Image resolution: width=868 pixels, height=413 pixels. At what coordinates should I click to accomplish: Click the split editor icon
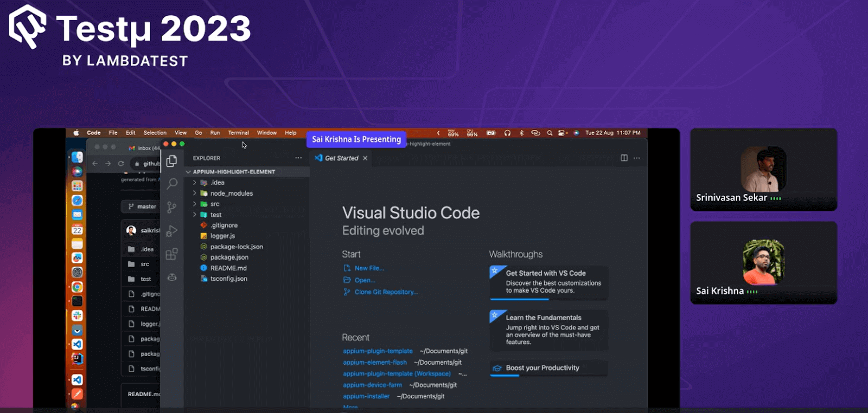[624, 158]
